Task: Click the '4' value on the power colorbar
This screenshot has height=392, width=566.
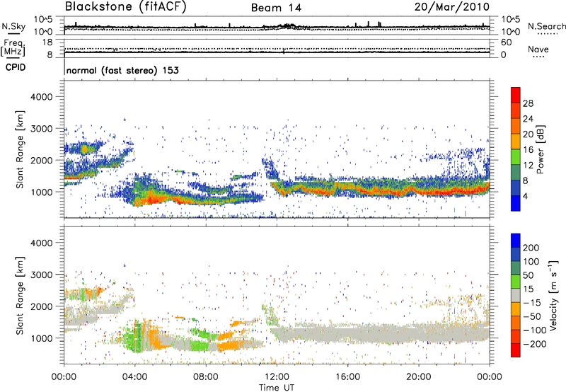Action: click(x=525, y=196)
